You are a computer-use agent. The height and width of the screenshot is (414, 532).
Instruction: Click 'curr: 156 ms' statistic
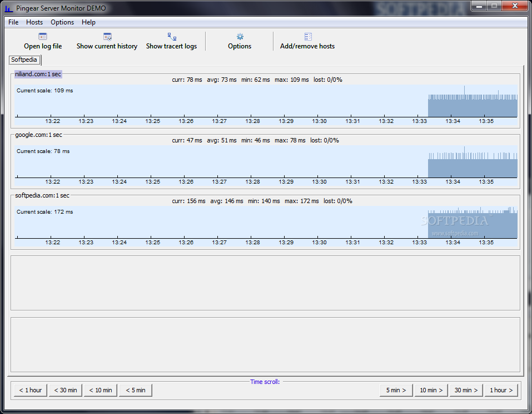click(188, 201)
